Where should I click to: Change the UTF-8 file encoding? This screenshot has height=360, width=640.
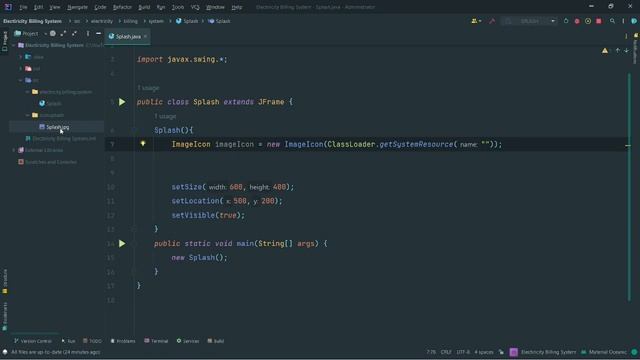pyautogui.click(x=463, y=352)
